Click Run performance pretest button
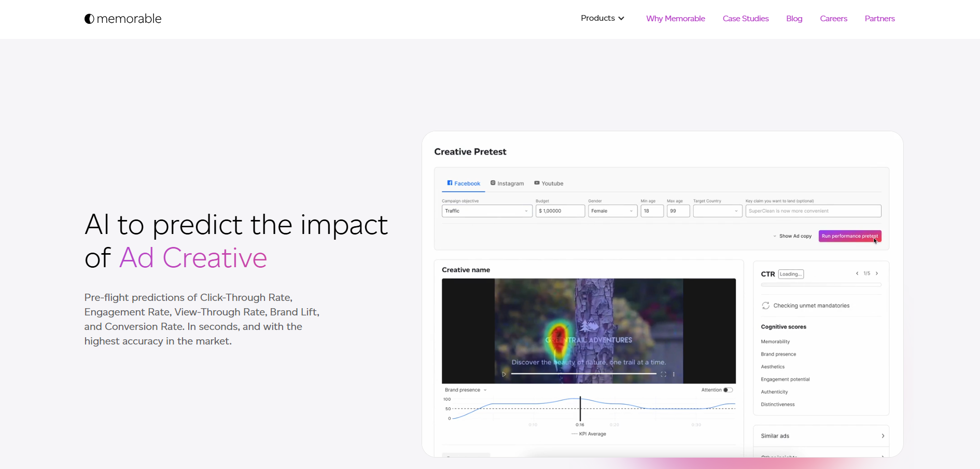980x469 pixels. [x=849, y=236]
